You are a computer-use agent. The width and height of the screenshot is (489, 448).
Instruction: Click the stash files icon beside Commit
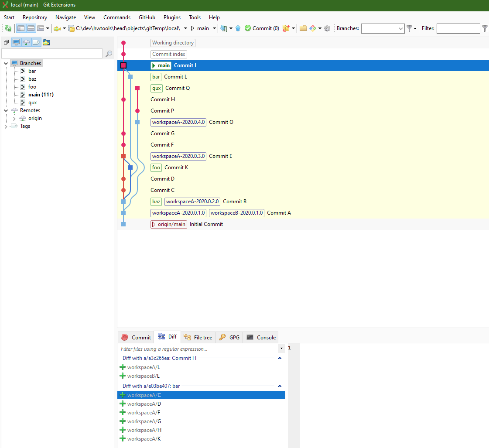(x=286, y=28)
